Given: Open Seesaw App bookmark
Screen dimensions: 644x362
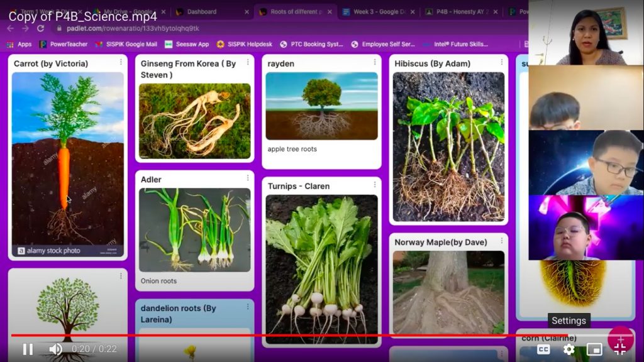Looking at the screenshot, I should [x=187, y=44].
